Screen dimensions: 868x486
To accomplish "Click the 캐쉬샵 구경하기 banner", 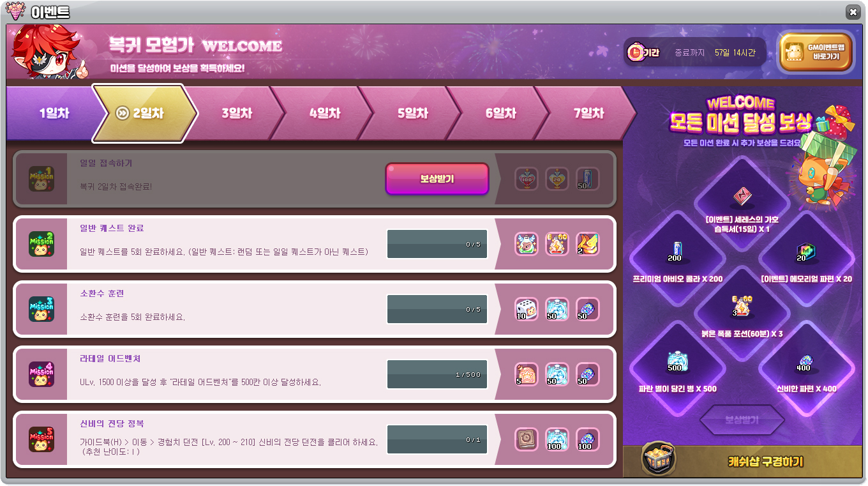I will click(x=744, y=461).
